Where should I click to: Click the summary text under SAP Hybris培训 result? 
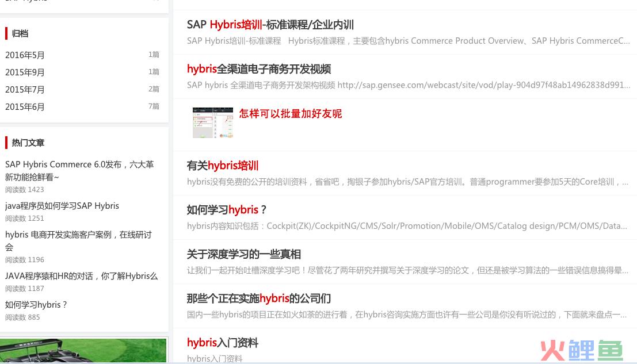pos(409,41)
